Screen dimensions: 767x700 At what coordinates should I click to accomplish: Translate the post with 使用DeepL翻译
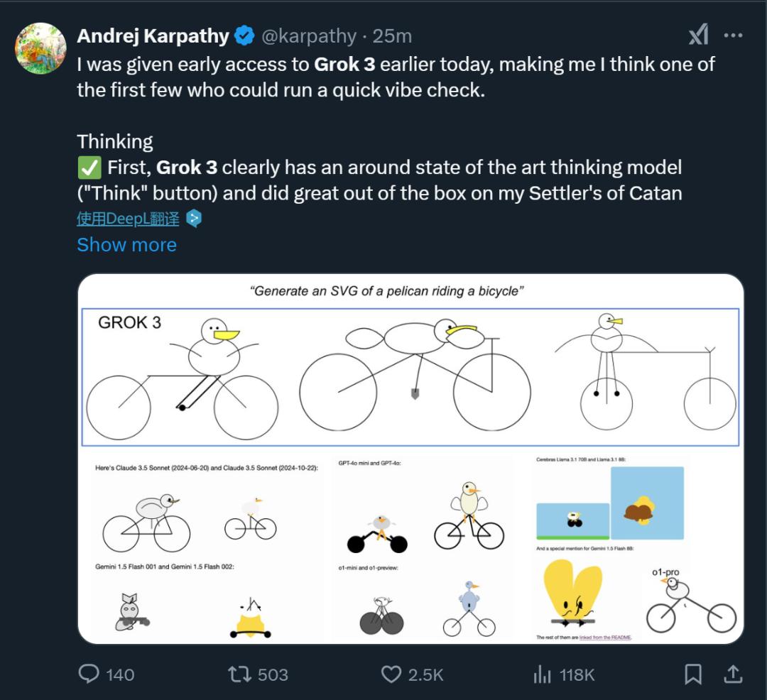click(128, 219)
